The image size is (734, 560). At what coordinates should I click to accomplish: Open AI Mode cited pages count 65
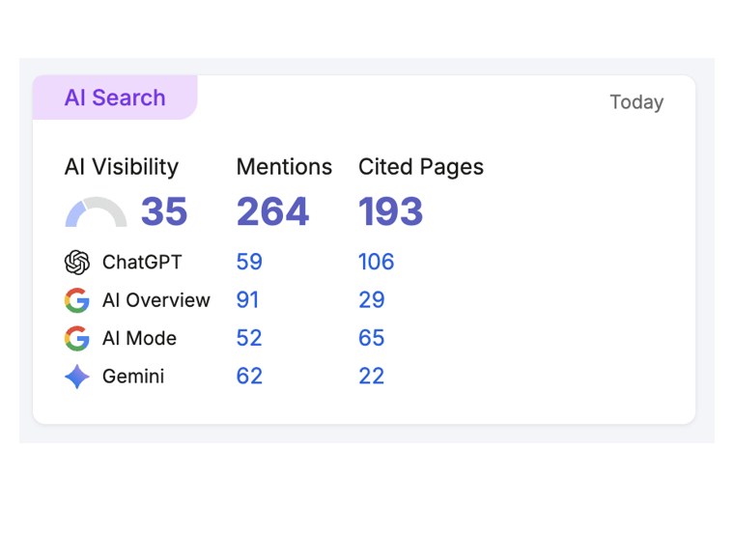click(x=372, y=338)
